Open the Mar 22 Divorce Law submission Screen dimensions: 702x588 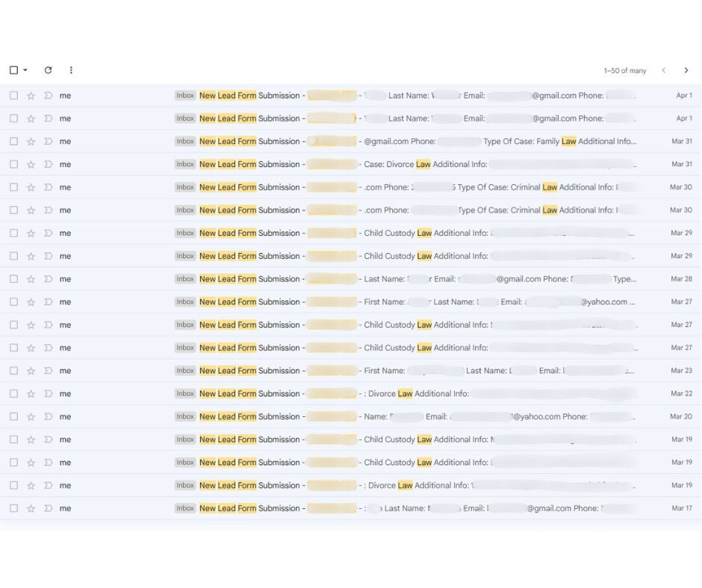pos(249,394)
